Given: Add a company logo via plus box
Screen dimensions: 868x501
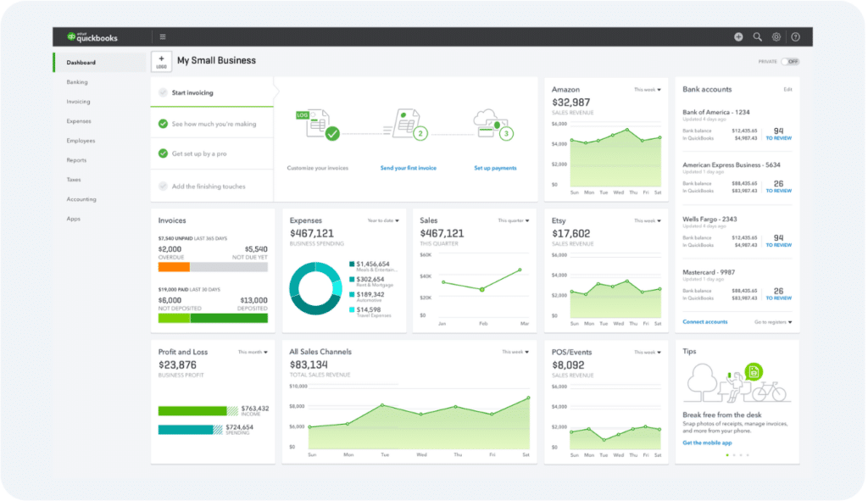Looking at the screenshot, I should point(161,61).
